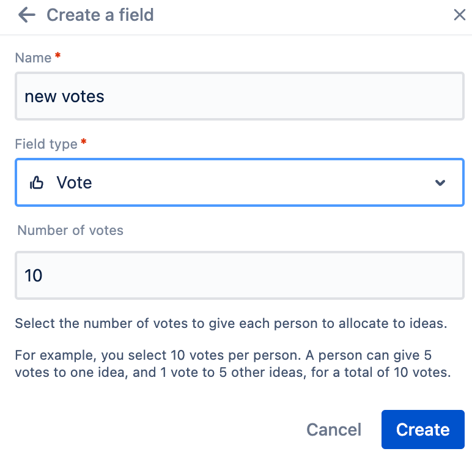Click the Number of votes label
Screen dimensions: 472x476
click(x=70, y=231)
